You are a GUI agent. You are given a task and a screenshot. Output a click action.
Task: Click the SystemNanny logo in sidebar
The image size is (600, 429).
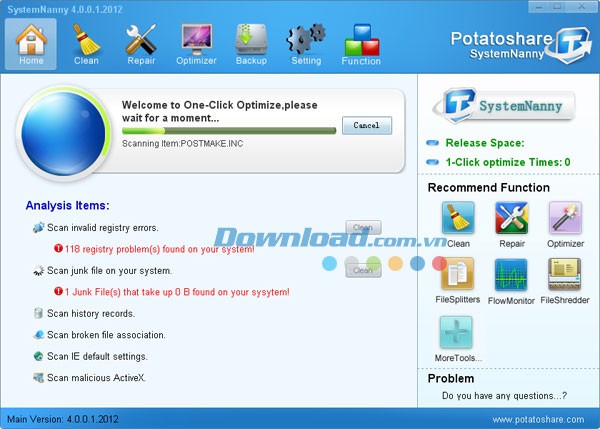click(x=504, y=105)
